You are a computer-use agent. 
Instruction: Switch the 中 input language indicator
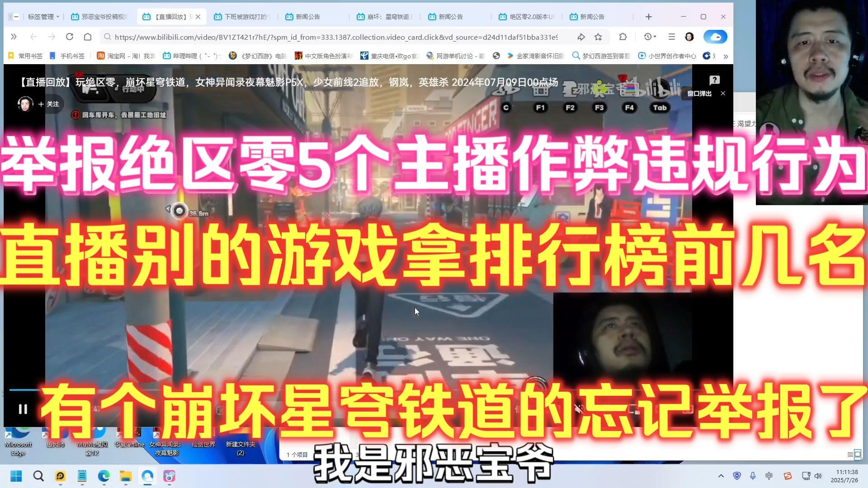[x=769, y=476]
